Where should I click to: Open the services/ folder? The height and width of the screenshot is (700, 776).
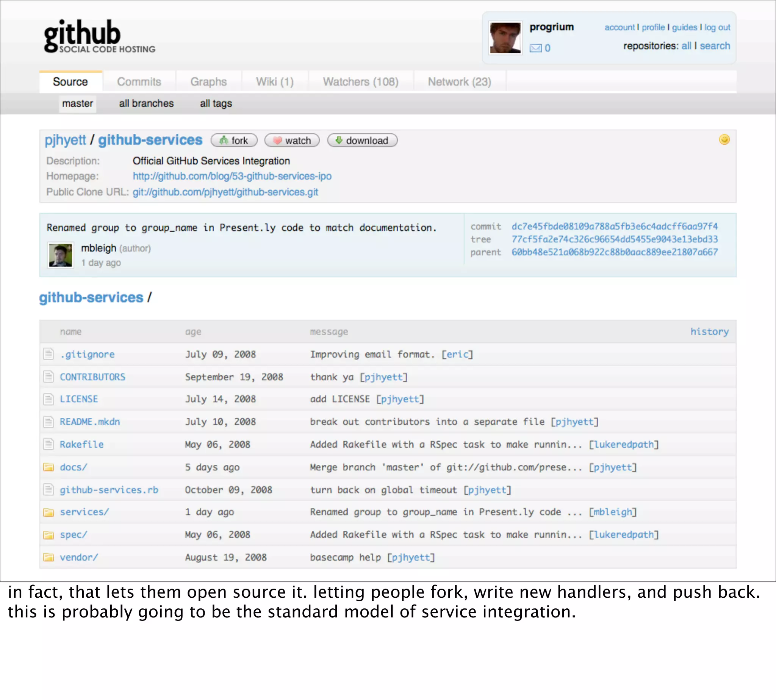[x=84, y=512]
